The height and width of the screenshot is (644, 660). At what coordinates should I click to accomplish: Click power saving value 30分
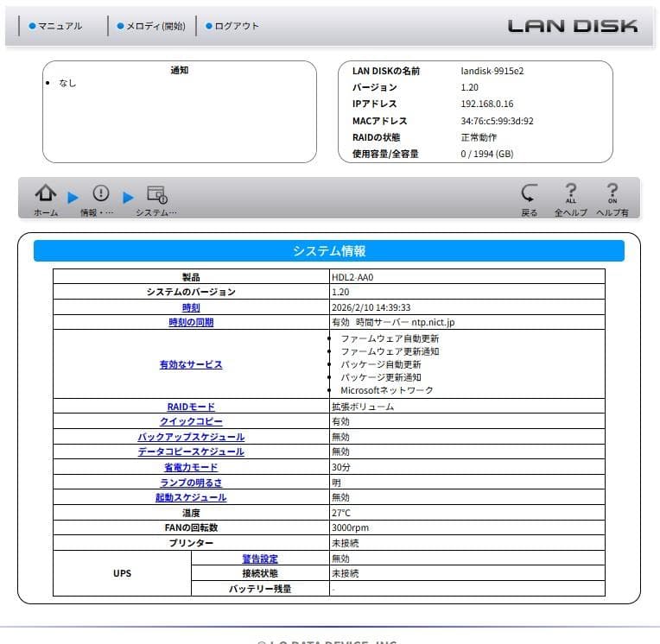click(x=341, y=467)
